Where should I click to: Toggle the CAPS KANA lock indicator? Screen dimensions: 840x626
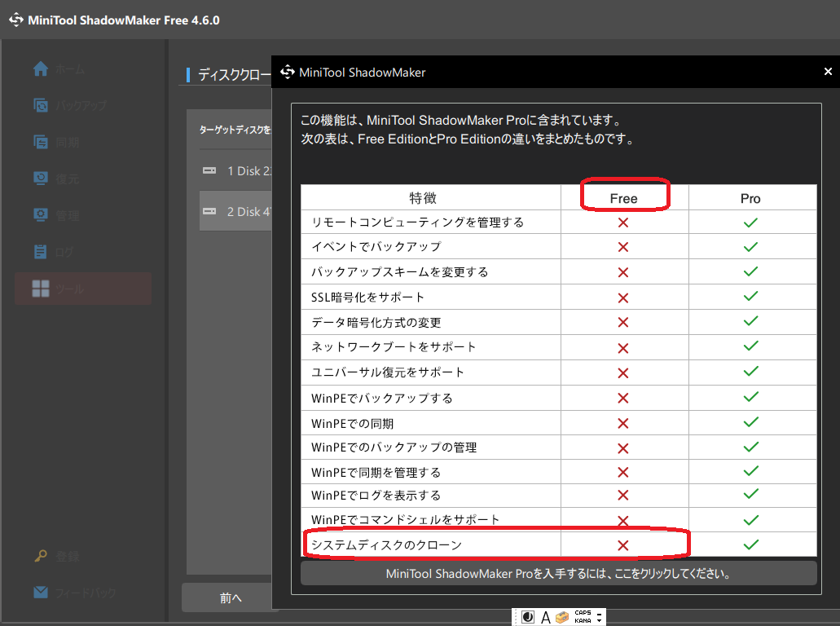coord(583,617)
